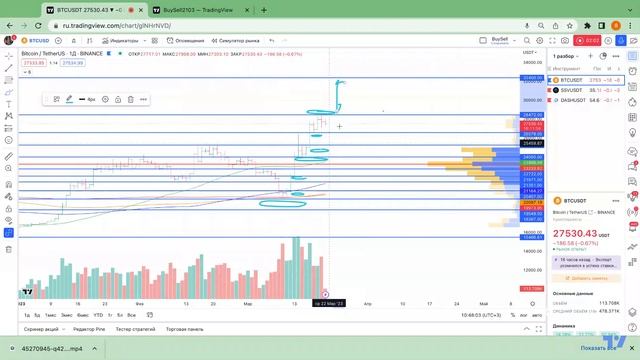This screenshot has height=360, width=640.
Task: Open the candlestick chart type selector
Action: coord(89,40)
